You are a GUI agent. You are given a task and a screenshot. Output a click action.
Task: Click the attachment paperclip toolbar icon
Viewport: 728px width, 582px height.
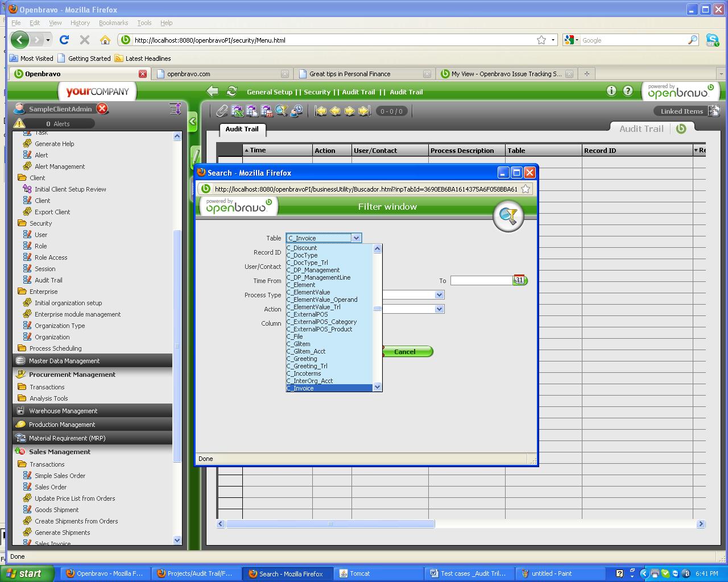tap(222, 111)
